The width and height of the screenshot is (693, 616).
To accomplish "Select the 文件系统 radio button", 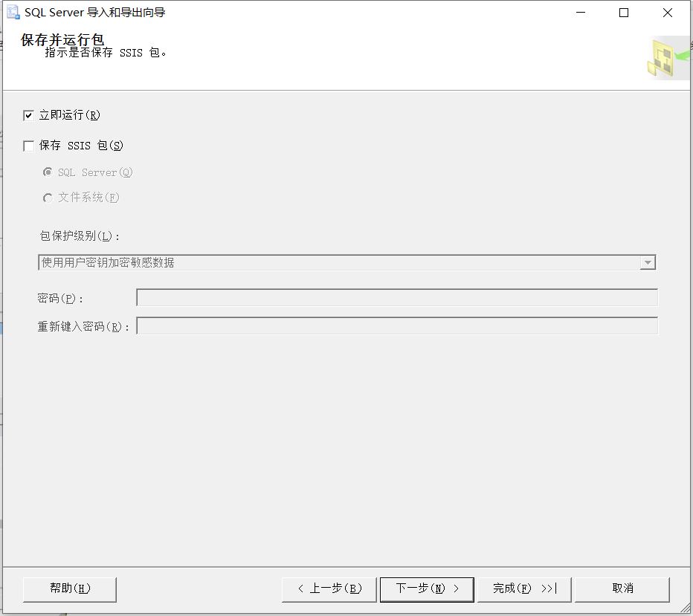I will 48,197.
